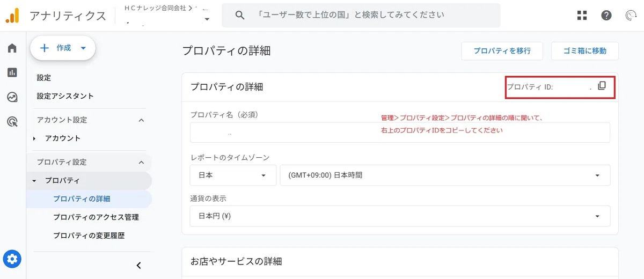The width and height of the screenshot is (644, 279).
Task: Click the 作成 create button
Action: tap(63, 48)
